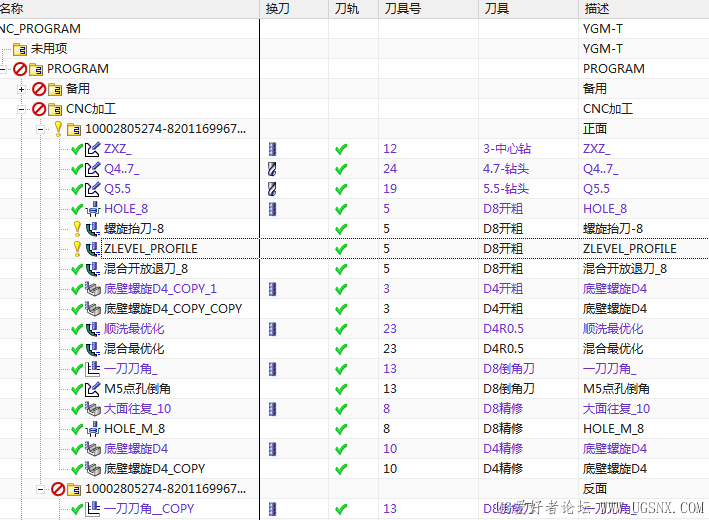Image resolution: width=709 pixels, height=520 pixels.
Task: Click the 一刀刀角_COPY operation icon
Action: [93, 509]
